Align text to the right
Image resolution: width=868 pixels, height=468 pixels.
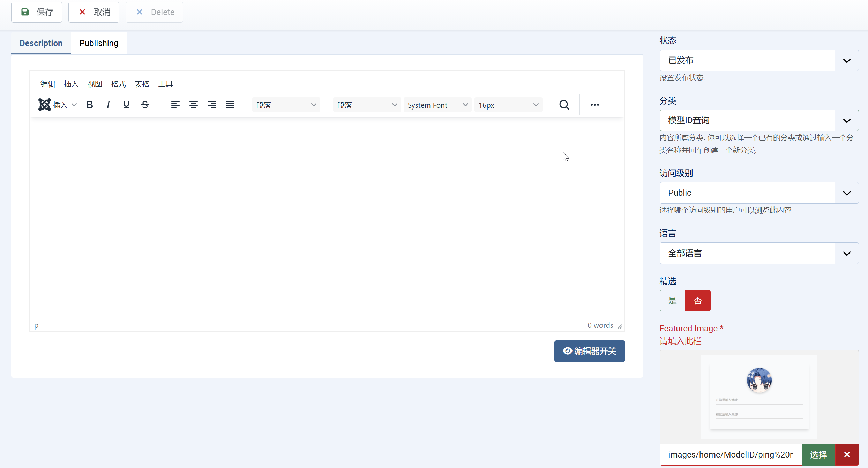pos(212,105)
